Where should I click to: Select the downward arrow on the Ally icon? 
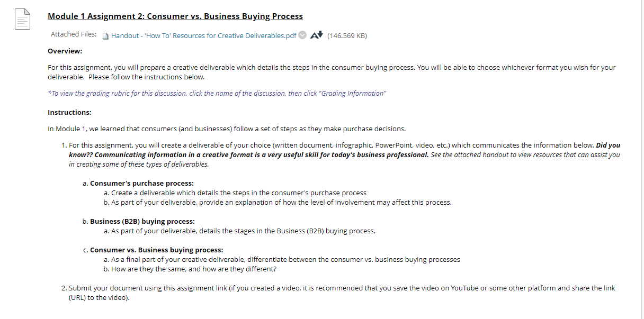(318, 36)
